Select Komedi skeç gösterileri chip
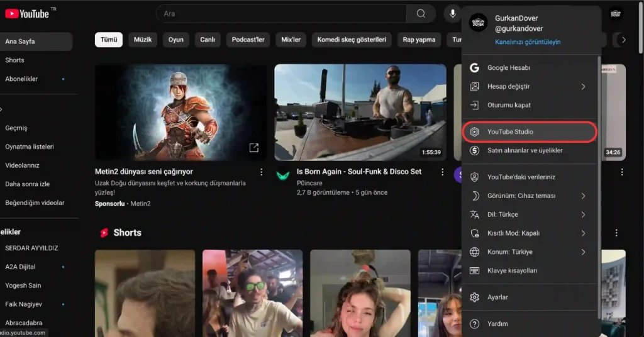644x337 pixels. [352, 40]
